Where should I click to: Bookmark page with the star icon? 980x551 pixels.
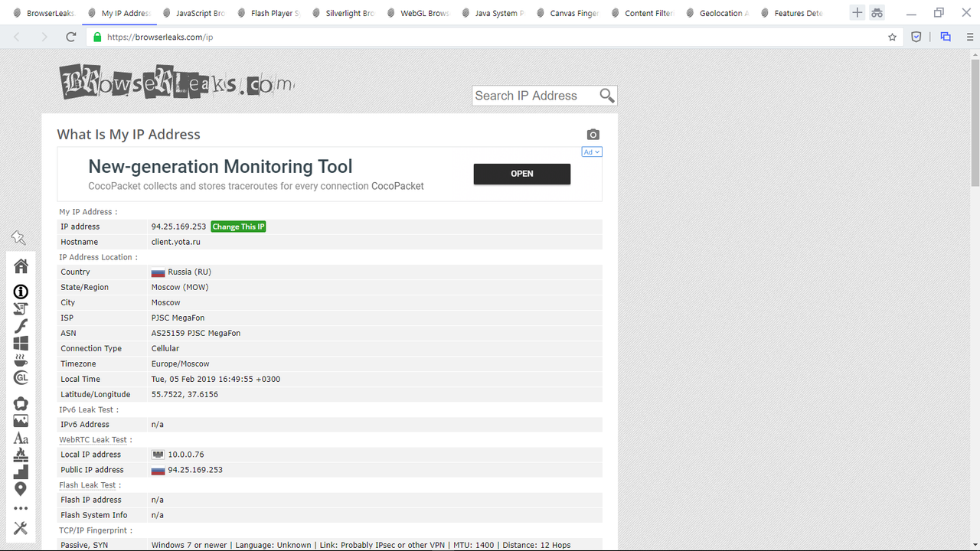892,37
